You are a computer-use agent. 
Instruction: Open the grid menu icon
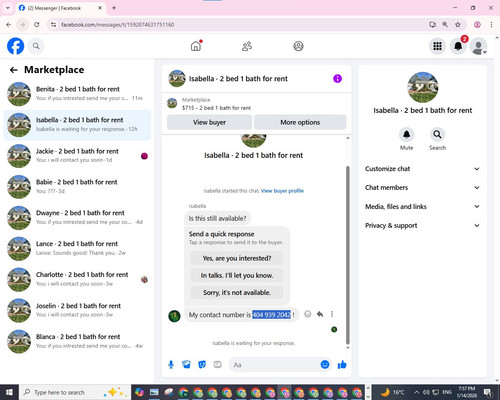click(437, 46)
